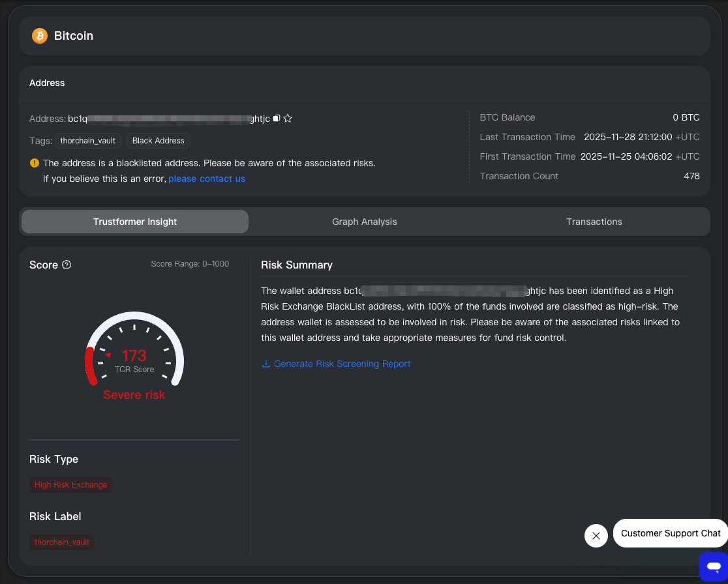
Task: Star the address as a favorite
Action: pos(287,118)
